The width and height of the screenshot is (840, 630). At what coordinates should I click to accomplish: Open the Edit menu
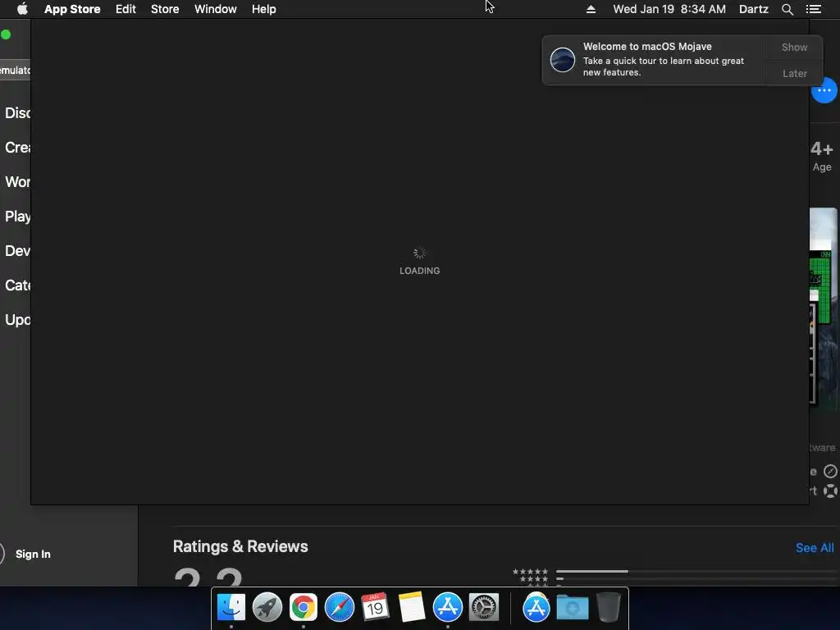(126, 9)
